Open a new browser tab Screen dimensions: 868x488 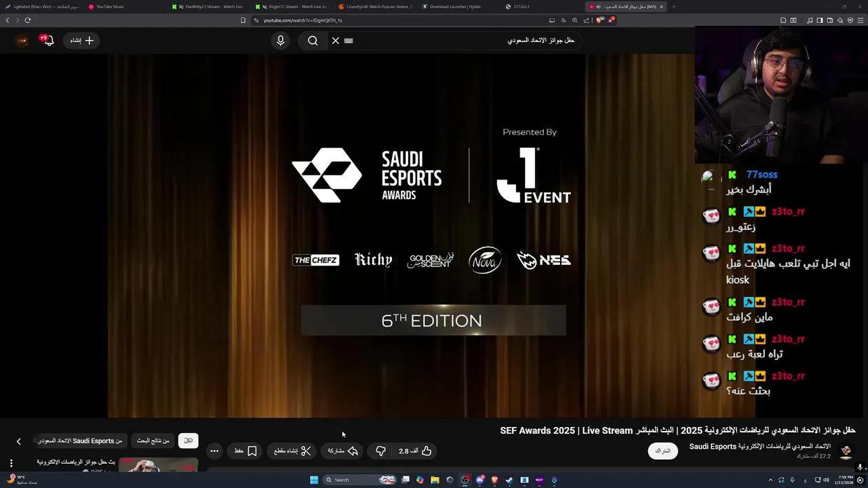point(673,7)
